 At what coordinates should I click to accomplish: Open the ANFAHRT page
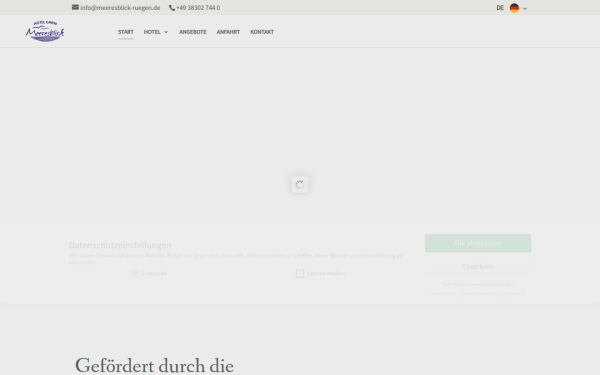(x=228, y=32)
